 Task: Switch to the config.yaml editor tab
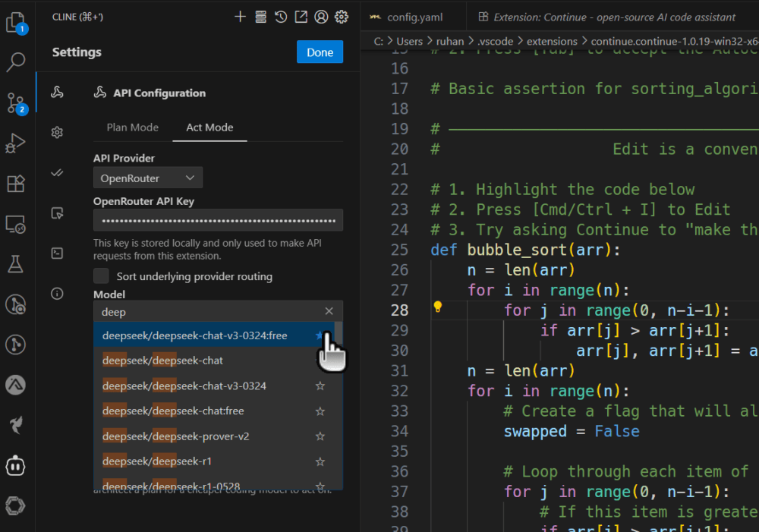[406, 17]
